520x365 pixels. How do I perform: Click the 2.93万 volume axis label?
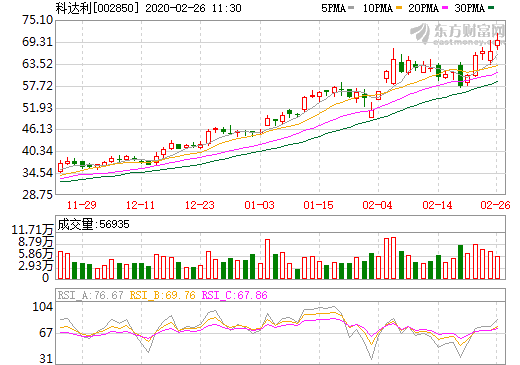(x=35, y=266)
